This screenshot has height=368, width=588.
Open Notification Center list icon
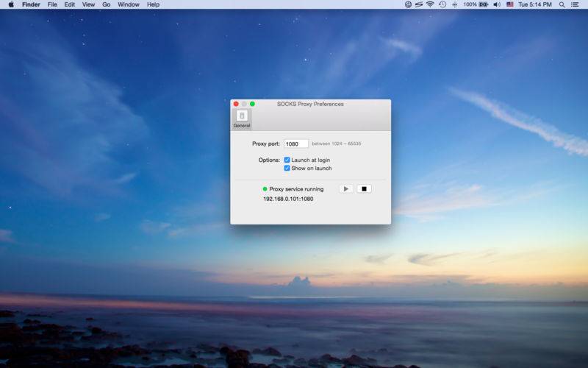576,4
